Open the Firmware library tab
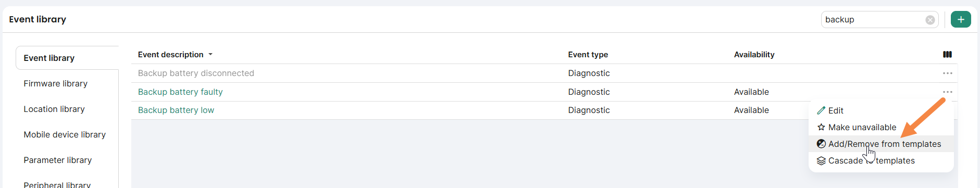Screen dimensions: 980x188 (x=55, y=83)
